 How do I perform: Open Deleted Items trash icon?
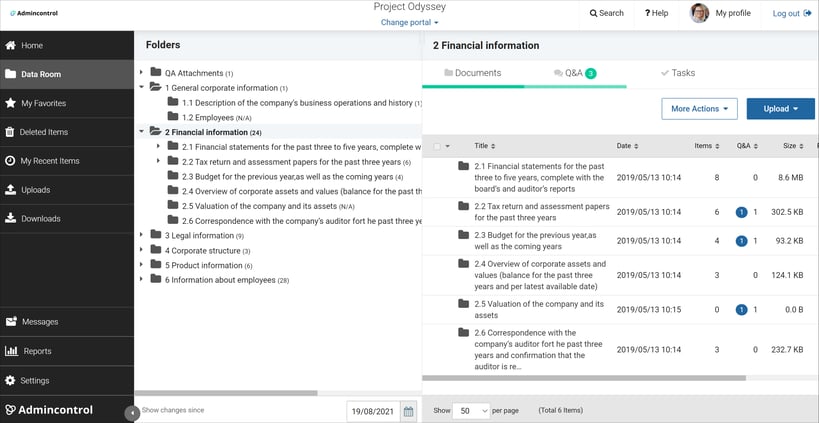[10, 132]
